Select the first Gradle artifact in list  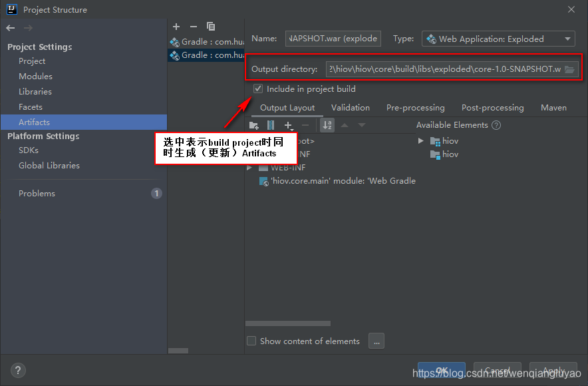click(206, 42)
